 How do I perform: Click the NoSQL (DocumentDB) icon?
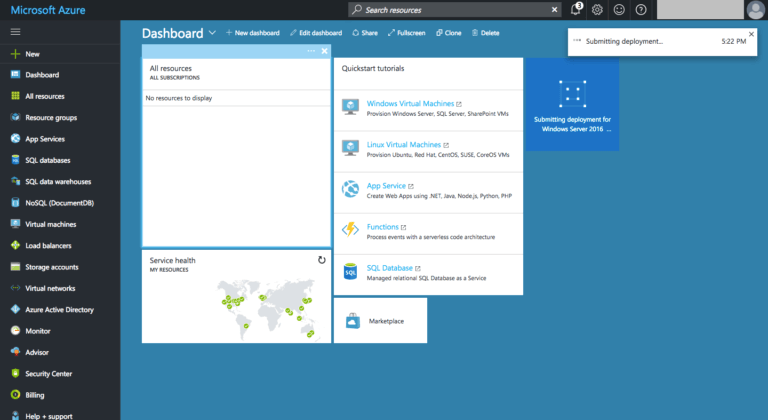15,203
